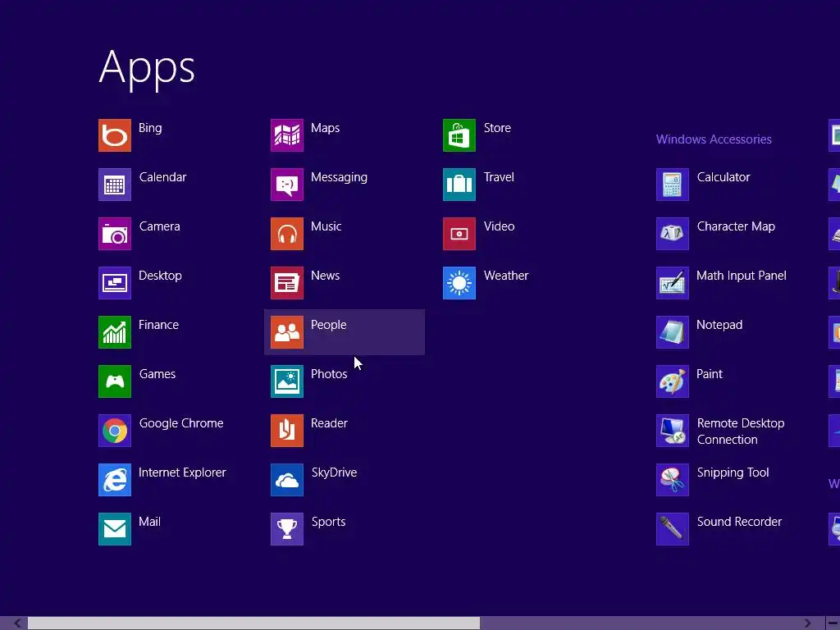Click the "Sound Recorder" label

[x=739, y=522]
